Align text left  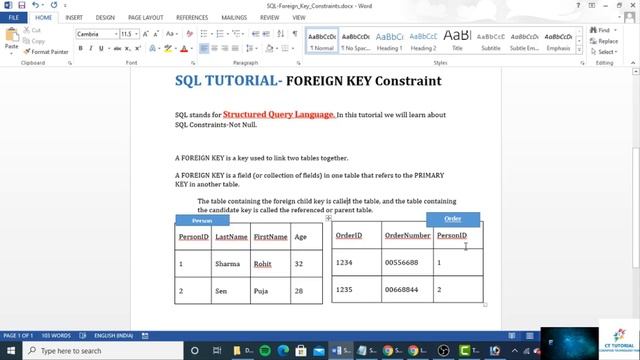204,49
